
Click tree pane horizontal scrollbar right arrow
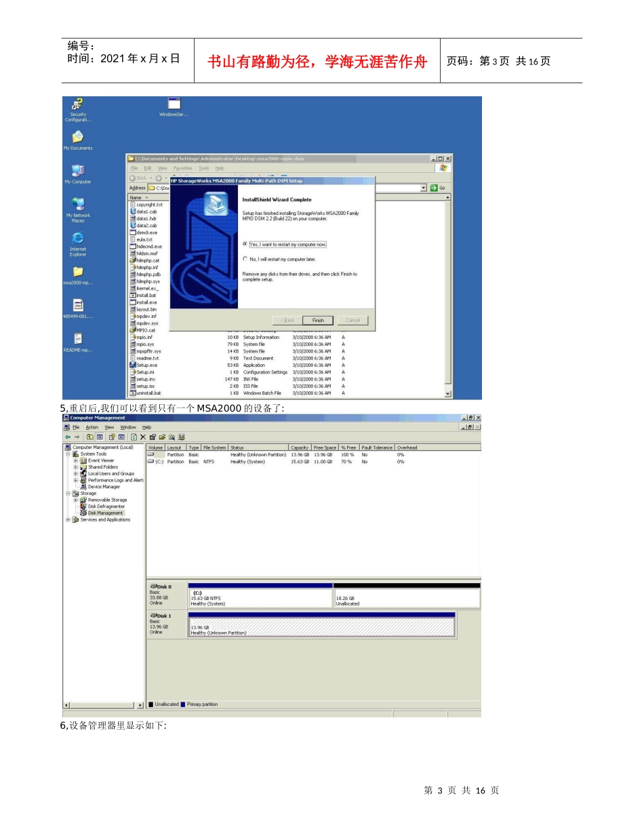(x=140, y=706)
